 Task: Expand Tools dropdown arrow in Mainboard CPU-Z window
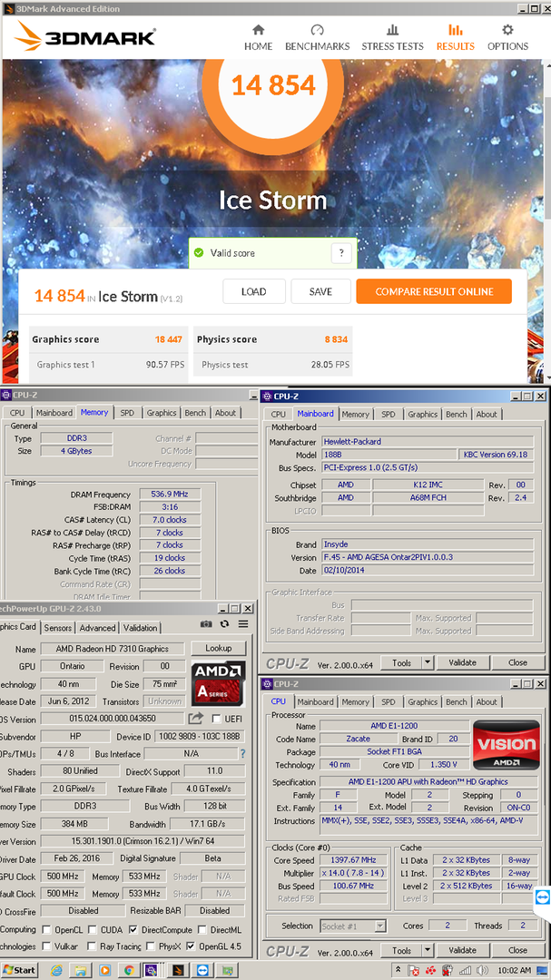pos(428,662)
